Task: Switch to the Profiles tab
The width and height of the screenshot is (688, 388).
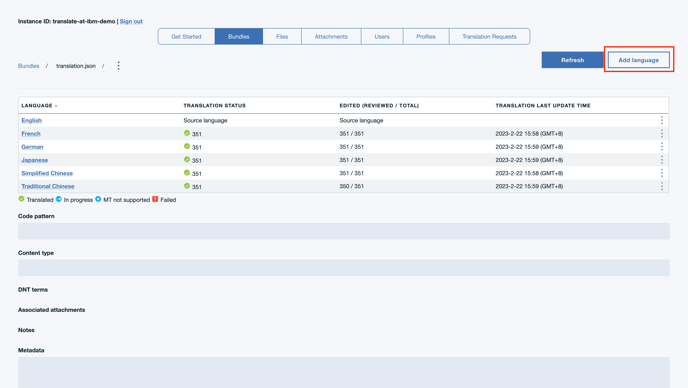Action: pyautogui.click(x=426, y=36)
